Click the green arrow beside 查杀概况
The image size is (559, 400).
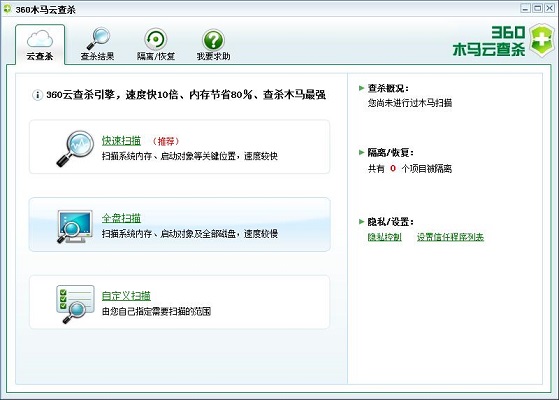click(x=361, y=88)
